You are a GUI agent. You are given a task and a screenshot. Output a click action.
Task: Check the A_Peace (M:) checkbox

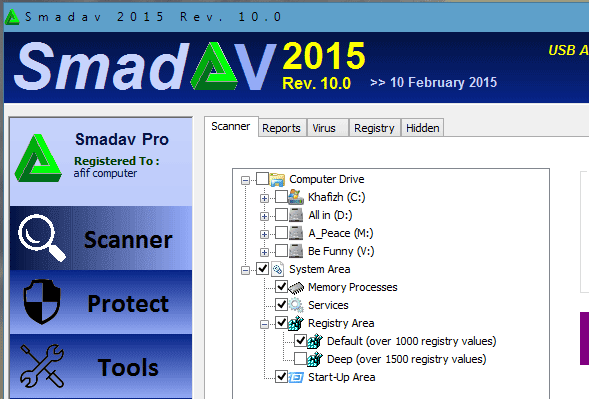coord(281,232)
